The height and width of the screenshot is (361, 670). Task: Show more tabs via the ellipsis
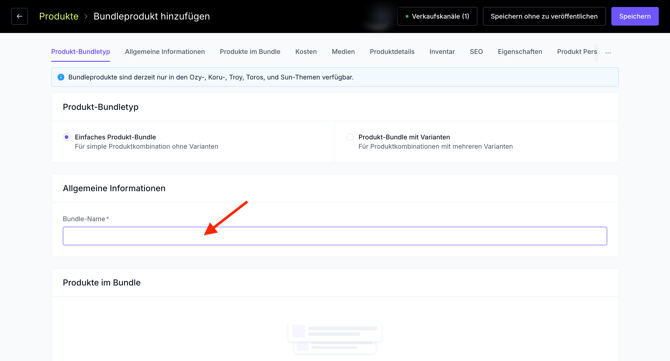coord(608,53)
